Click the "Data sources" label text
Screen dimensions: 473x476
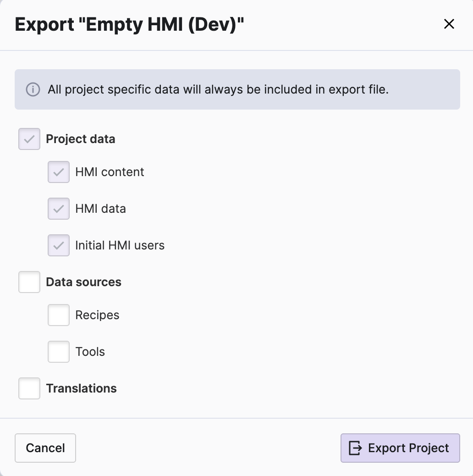(x=83, y=282)
